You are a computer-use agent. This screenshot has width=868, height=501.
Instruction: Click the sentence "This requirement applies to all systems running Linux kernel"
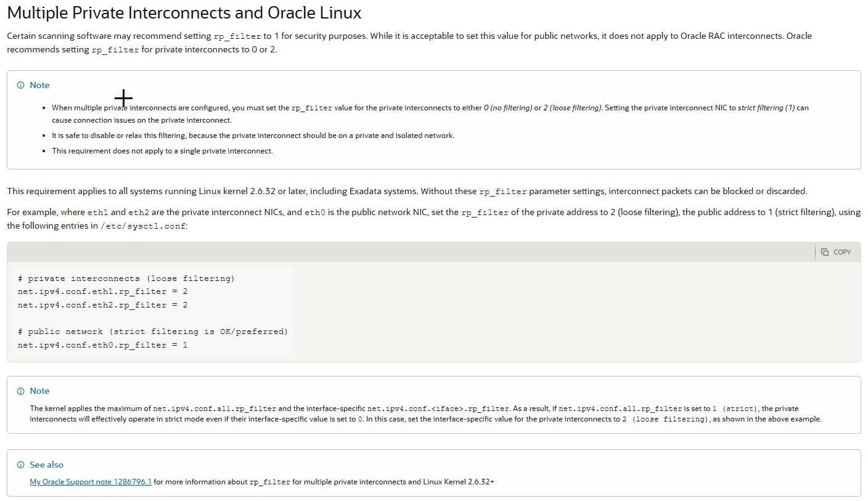(407, 191)
